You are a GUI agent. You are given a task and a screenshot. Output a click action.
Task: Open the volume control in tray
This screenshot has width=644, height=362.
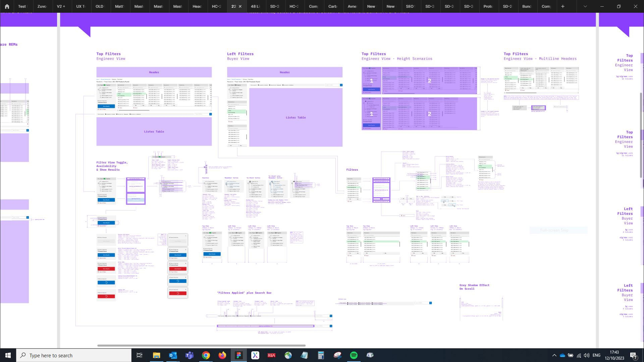(x=586, y=355)
